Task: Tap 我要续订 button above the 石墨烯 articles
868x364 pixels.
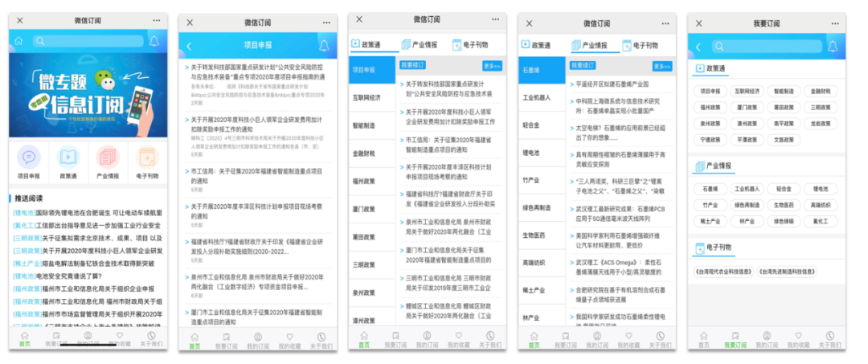Action: click(x=583, y=65)
